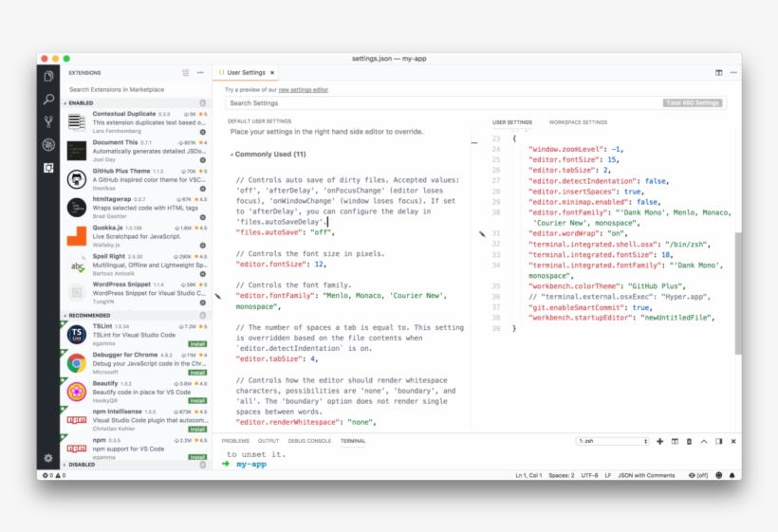Screen dimensions: 778x532
Task: Change indentation setting Spaces: 2
Action: pos(561,475)
